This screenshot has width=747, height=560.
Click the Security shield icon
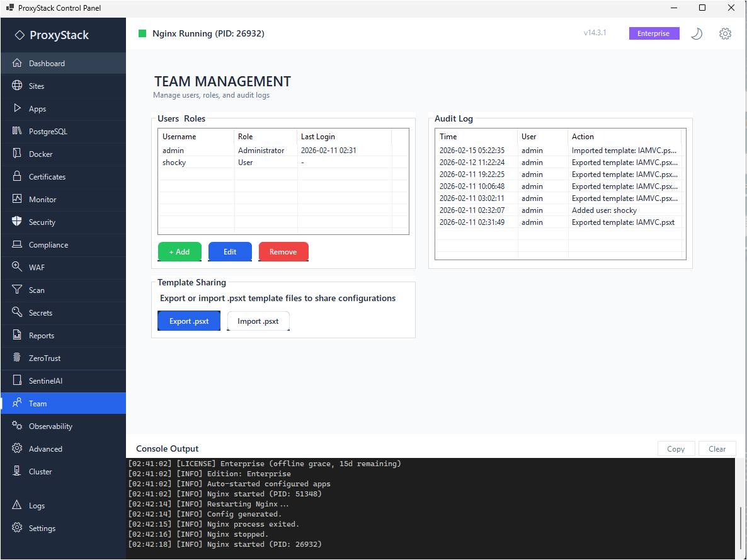pos(17,221)
